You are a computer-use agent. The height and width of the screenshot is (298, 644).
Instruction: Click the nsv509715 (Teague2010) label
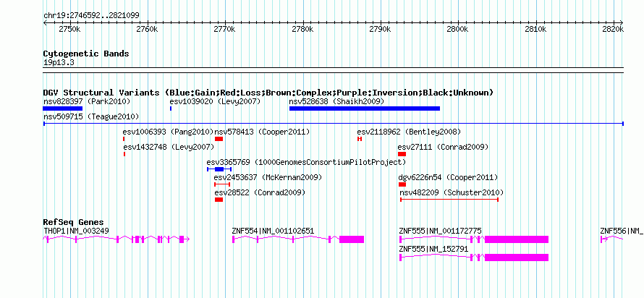click(x=91, y=116)
